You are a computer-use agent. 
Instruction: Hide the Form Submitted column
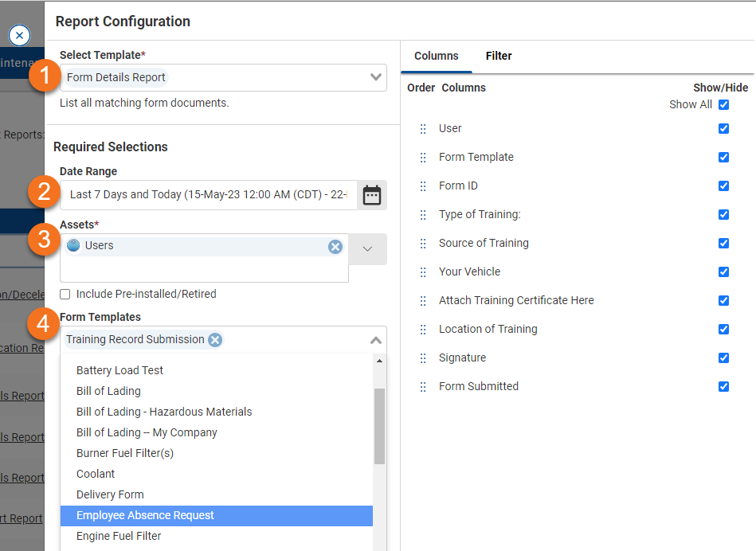pos(723,386)
